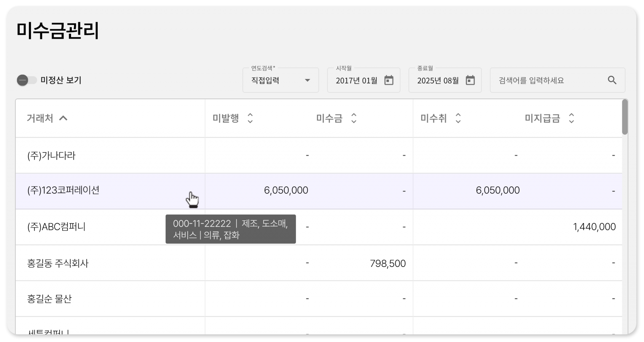Click the 2025년 08월 end month field
644x342 pixels.
pyautogui.click(x=438, y=80)
